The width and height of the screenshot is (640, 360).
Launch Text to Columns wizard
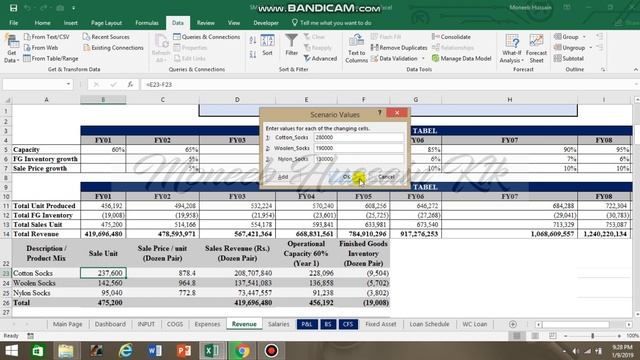(356, 49)
